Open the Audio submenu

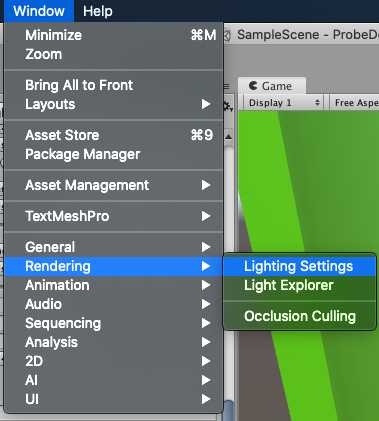tap(114, 304)
